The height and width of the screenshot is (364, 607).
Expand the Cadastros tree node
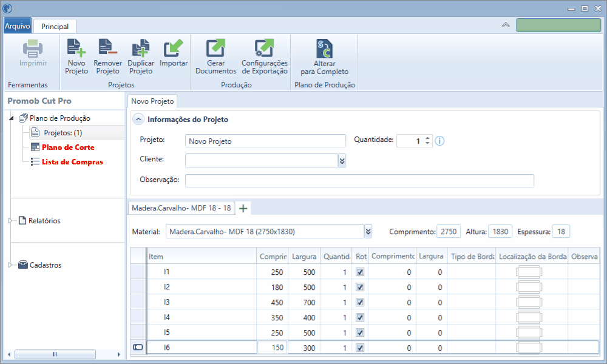(10, 265)
